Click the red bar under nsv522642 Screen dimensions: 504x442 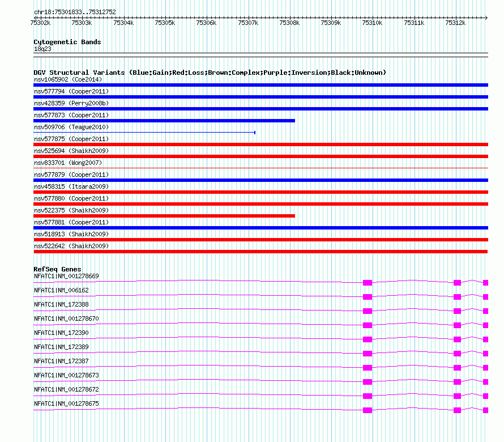260,252
